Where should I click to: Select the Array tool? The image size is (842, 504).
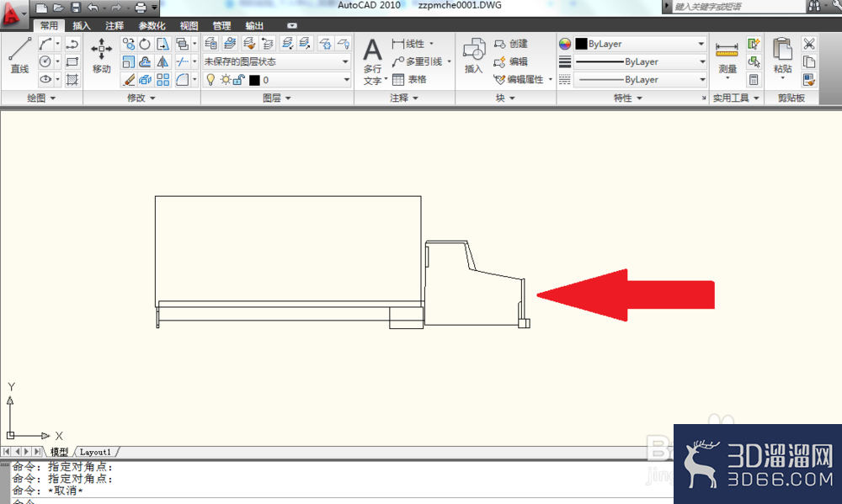click(x=163, y=79)
